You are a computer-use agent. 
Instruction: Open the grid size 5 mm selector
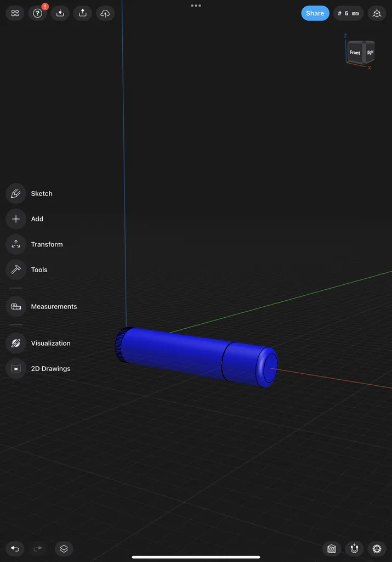348,13
